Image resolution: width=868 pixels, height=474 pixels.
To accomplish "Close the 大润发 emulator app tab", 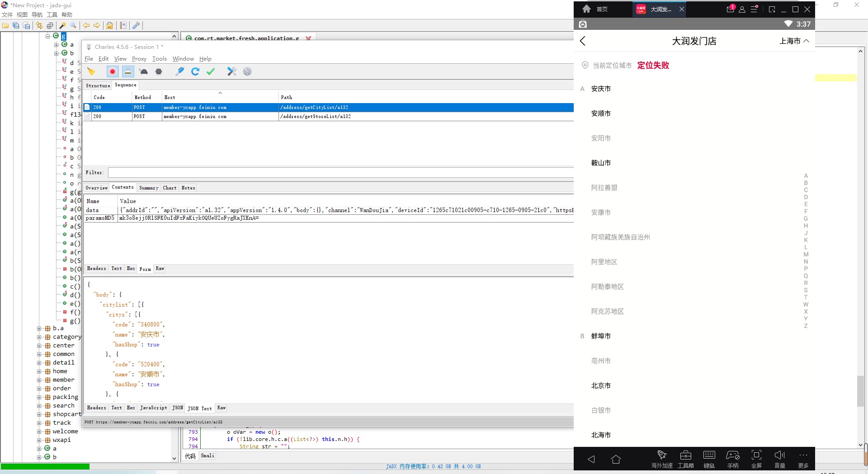I will pyautogui.click(x=681, y=9).
